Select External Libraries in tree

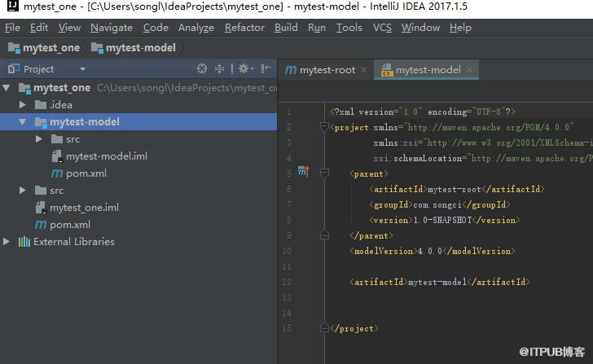[74, 242]
